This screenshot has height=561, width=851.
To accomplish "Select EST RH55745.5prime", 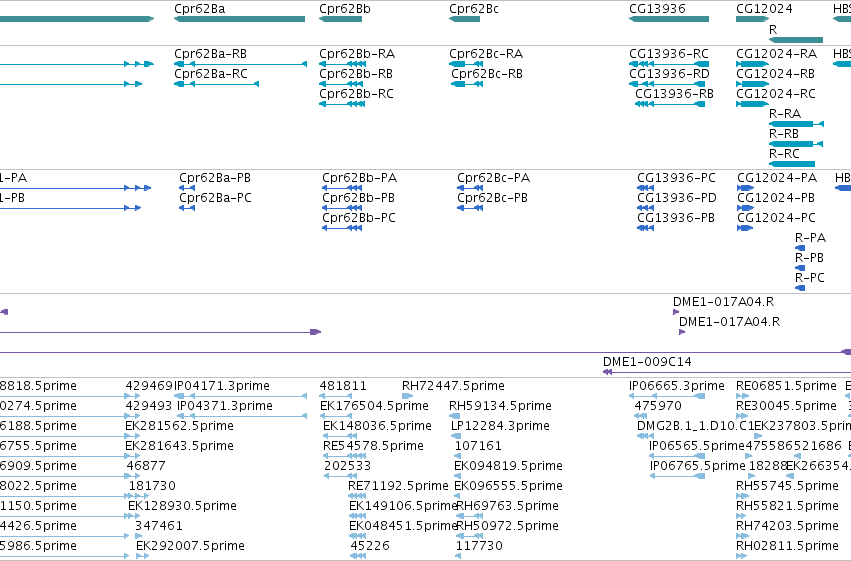I will (788, 487).
